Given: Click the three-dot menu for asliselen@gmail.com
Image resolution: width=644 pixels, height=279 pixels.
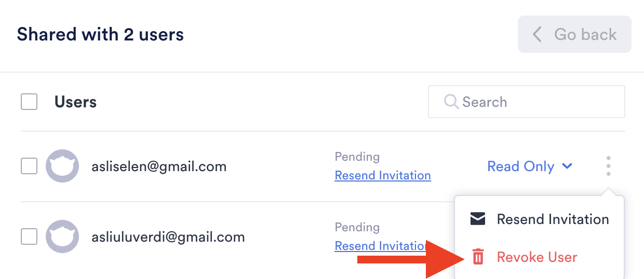Looking at the screenshot, I should pos(608,166).
